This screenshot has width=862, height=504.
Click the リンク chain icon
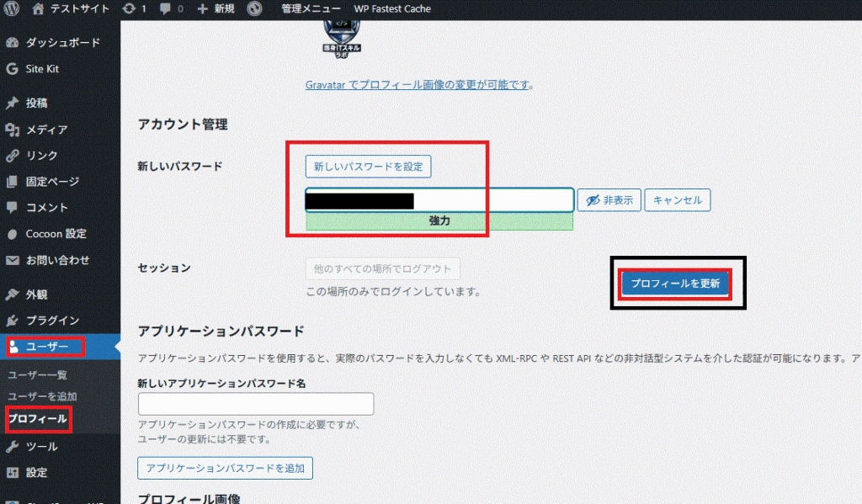[12, 156]
